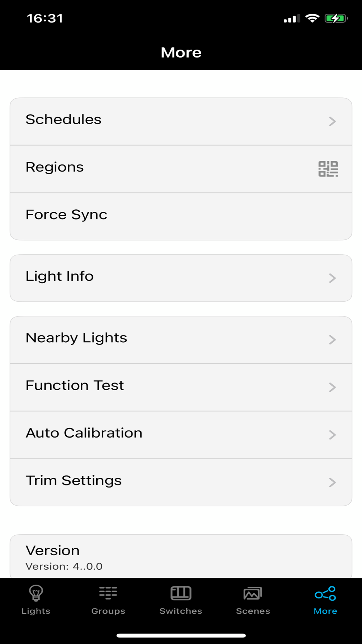The image size is (362, 644).
Task: Open the Scenes picture icon
Action: pos(253,593)
